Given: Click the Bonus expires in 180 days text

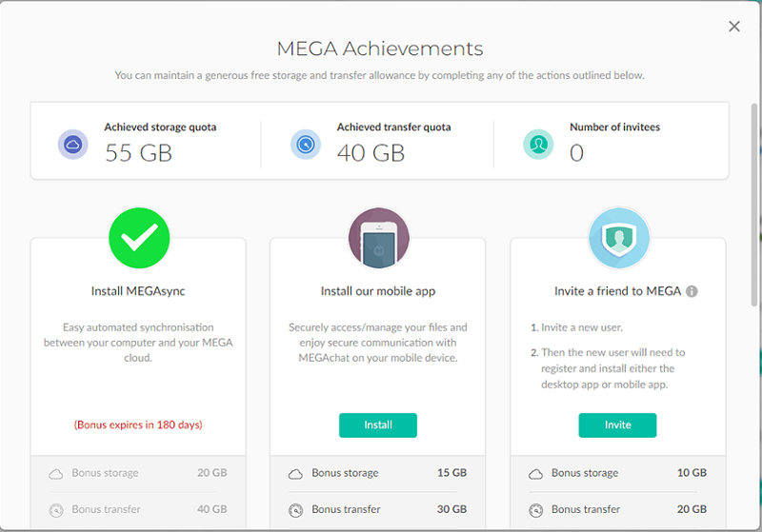Looking at the screenshot, I should click(x=138, y=424).
